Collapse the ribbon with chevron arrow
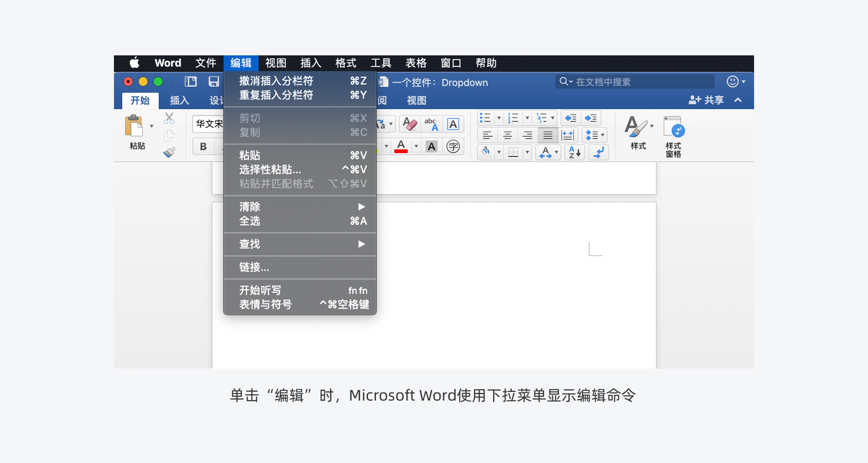This screenshot has height=463, width=868. pyautogui.click(x=738, y=100)
